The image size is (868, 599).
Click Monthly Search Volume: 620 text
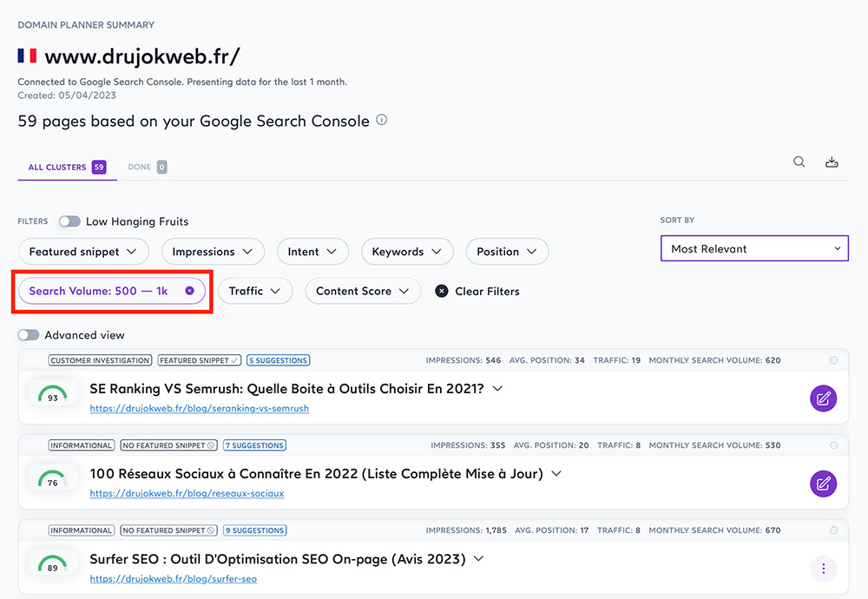click(714, 360)
